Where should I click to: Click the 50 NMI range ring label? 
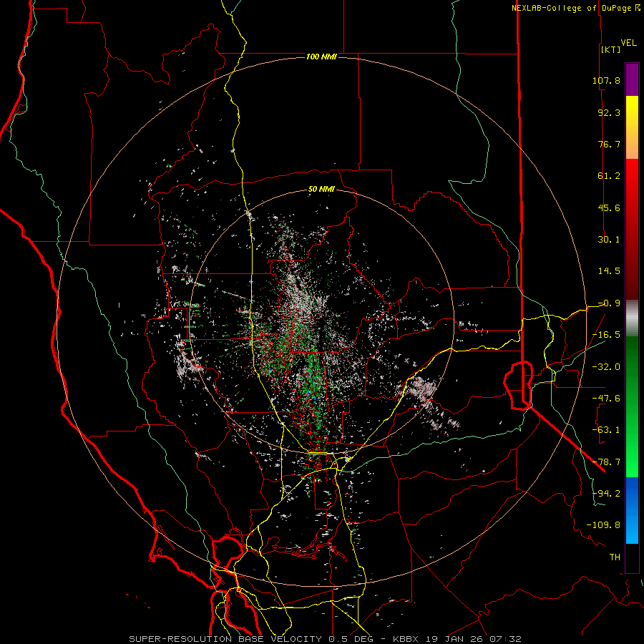pyautogui.click(x=321, y=190)
